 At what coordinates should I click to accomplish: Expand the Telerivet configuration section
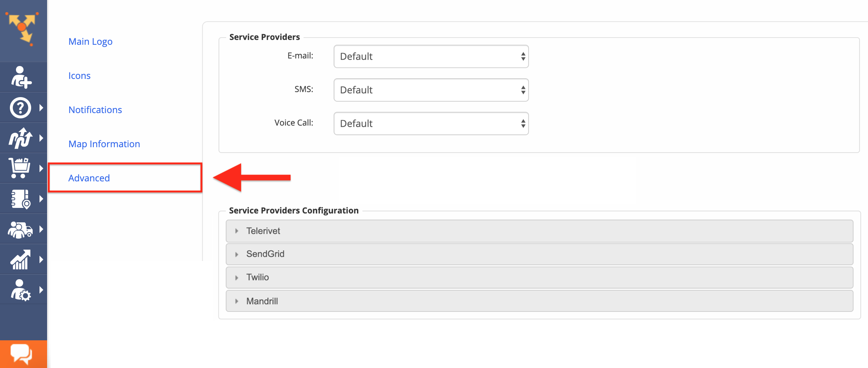pyautogui.click(x=539, y=231)
